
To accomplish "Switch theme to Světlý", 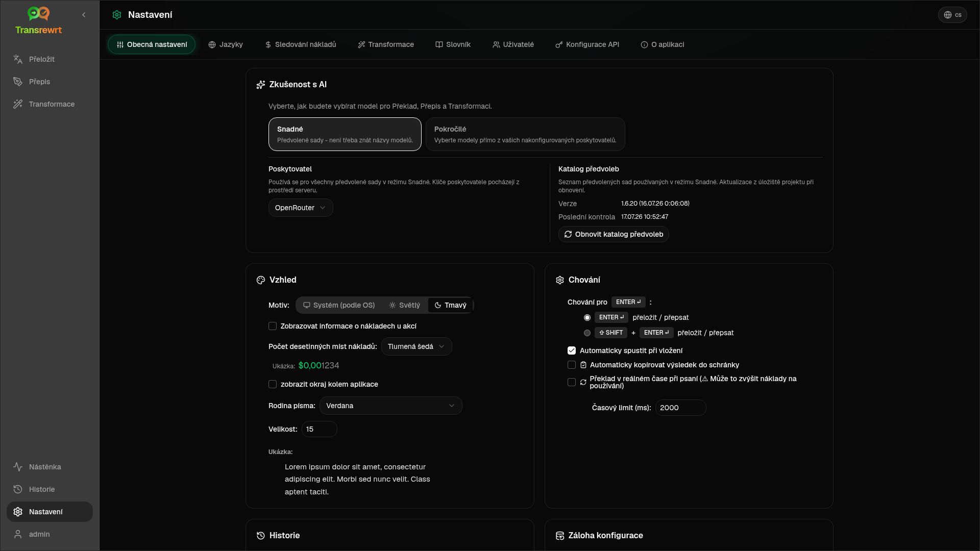I will (404, 305).
